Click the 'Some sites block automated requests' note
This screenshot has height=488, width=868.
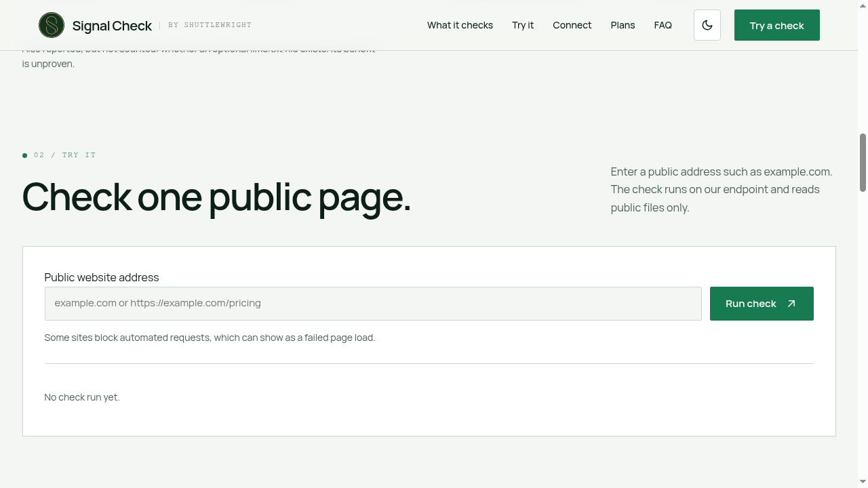point(210,338)
